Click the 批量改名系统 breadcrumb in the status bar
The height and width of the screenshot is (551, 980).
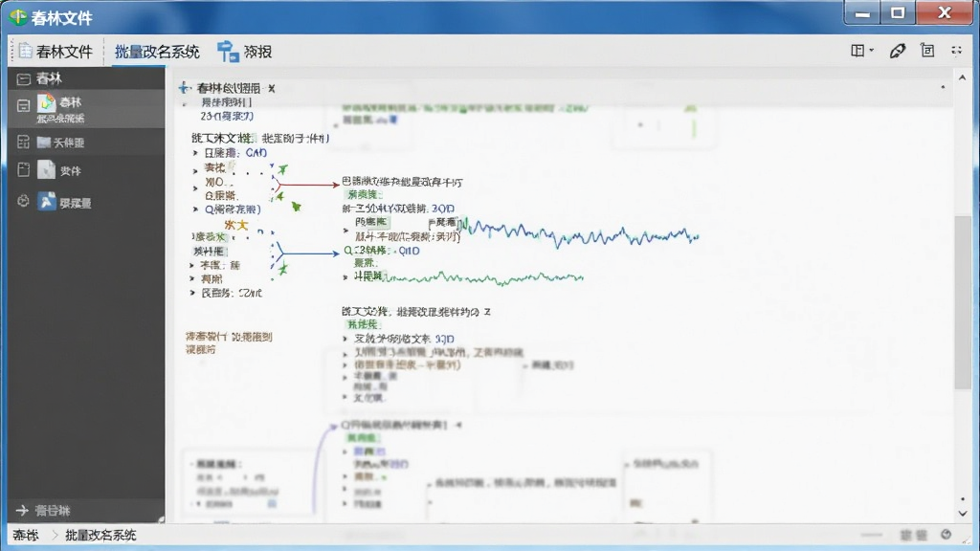(100, 535)
